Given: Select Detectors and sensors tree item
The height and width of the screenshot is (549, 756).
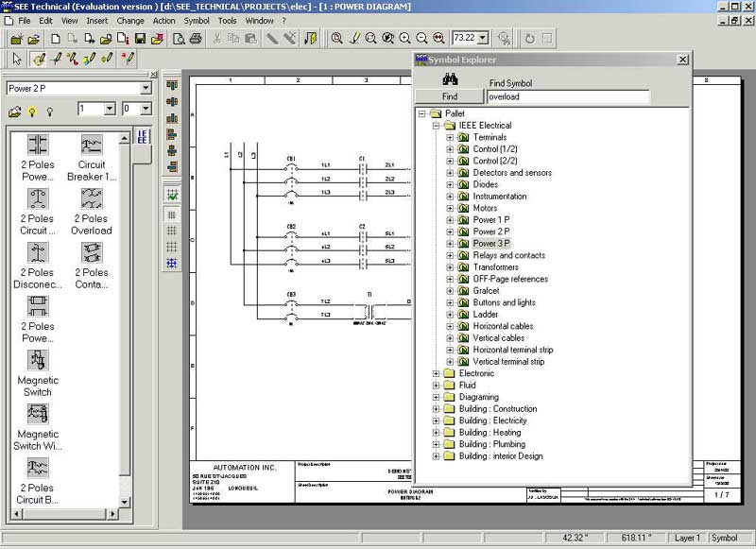Looking at the screenshot, I should pyautogui.click(x=512, y=173).
